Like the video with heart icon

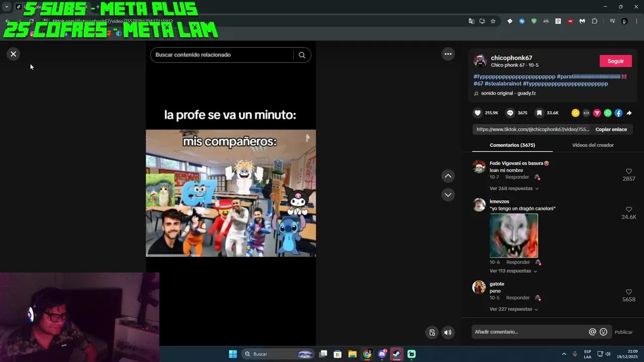(477, 113)
